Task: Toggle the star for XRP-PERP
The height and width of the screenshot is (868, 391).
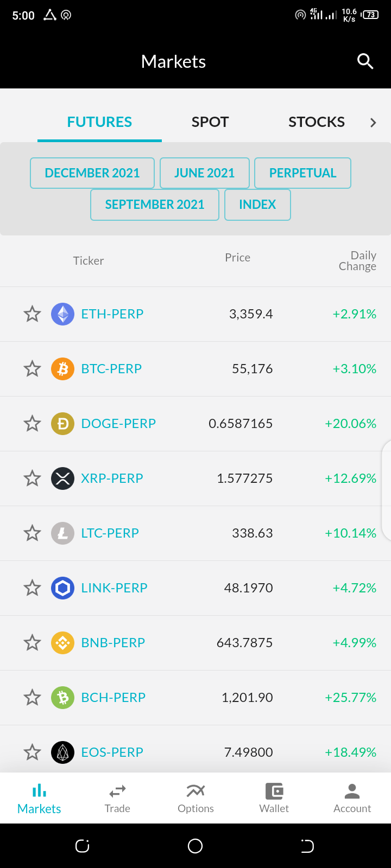Action: click(33, 478)
